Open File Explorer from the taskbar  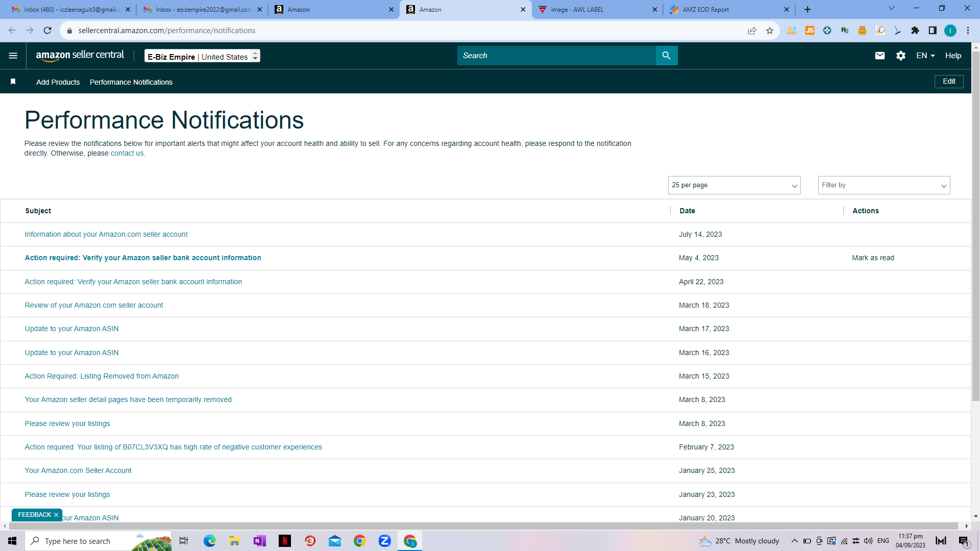click(235, 541)
